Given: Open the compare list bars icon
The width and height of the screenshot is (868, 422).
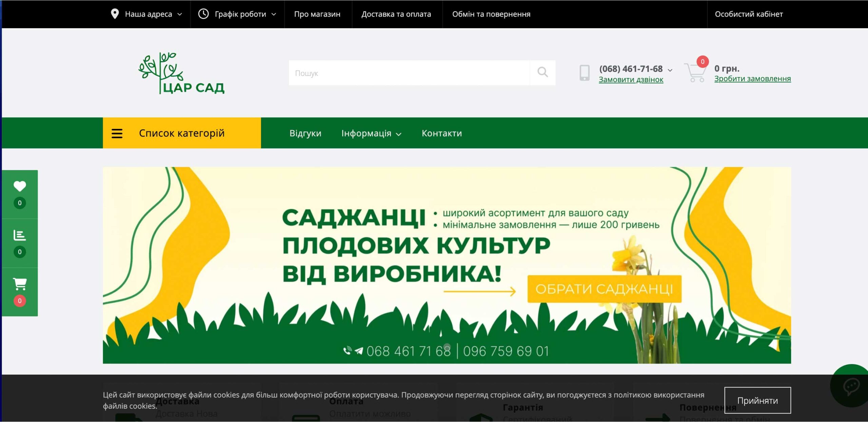Looking at the screenshot, I should tap(20, 235).
